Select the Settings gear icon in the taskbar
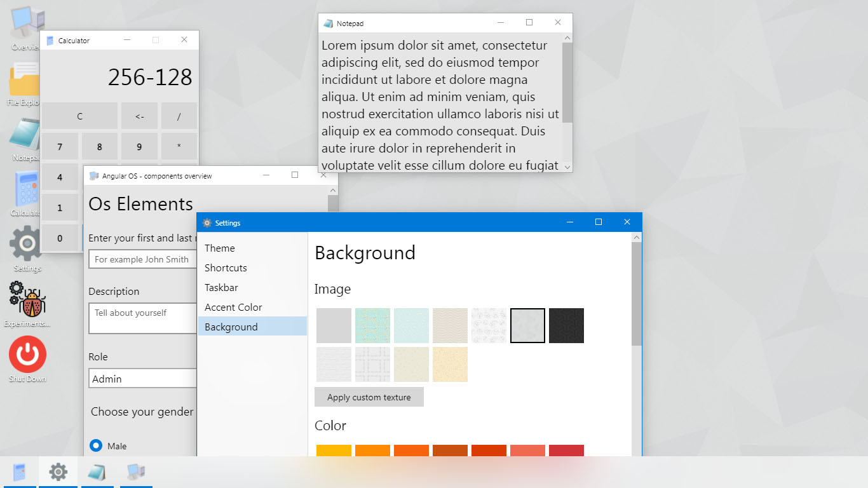Image resolution: width=868 pixels, height=488 pixels. (58, 472)
